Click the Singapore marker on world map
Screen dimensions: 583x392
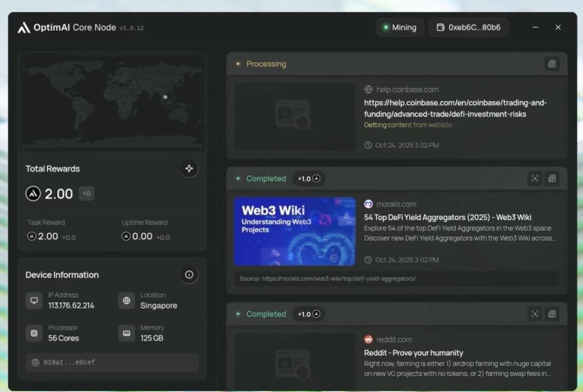[x=165, y=97]
